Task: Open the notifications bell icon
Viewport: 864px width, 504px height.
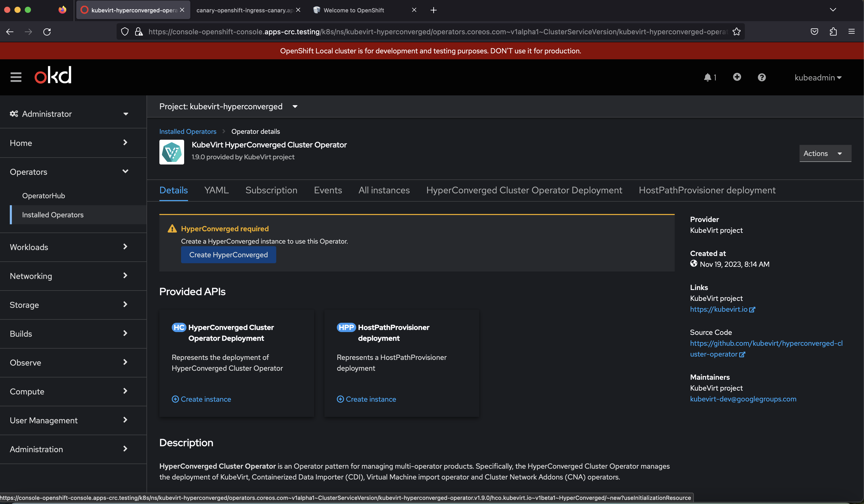Action: click(709, 77)
